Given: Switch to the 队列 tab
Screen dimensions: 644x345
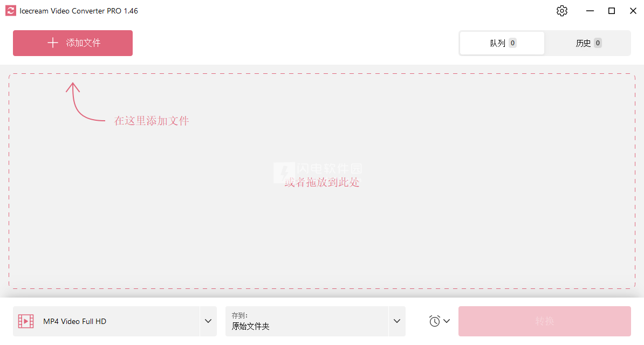Looking at the screenshot, I should point(502,43).
